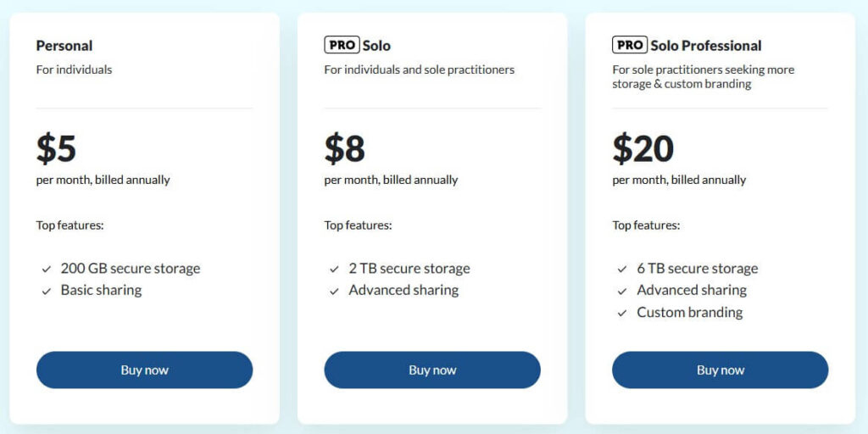The image size is (868, 434).
Task: Click the $5 price on Personal card
Action: coord(56,148)
